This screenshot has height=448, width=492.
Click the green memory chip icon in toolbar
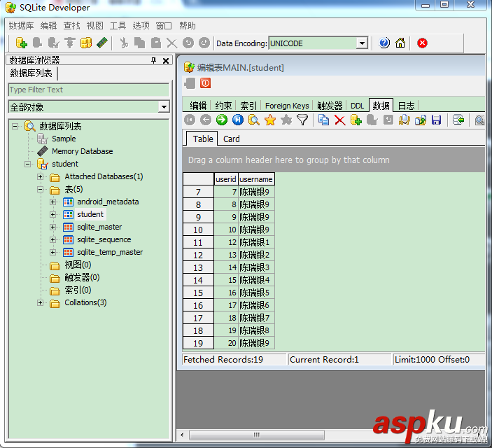coord(102,43)
